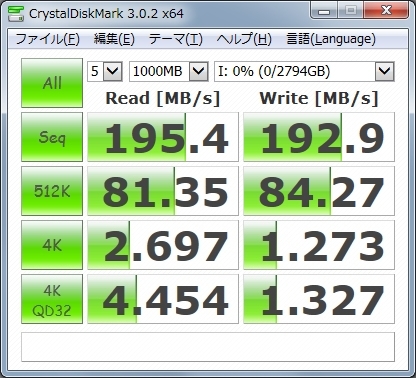The width and height of the screenshot is (416, 378).
Task: Start the 512K benchmark test
Action: pos(52,191)
